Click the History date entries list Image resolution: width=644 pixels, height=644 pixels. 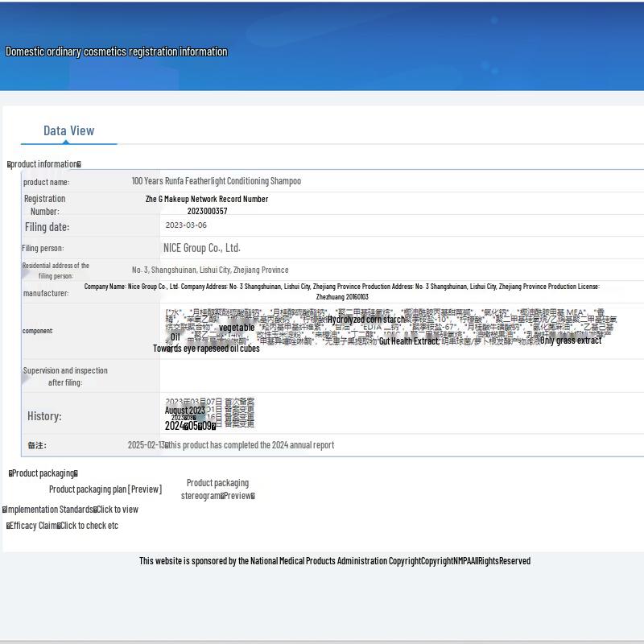pyautogui.click(x=209, y=412)
